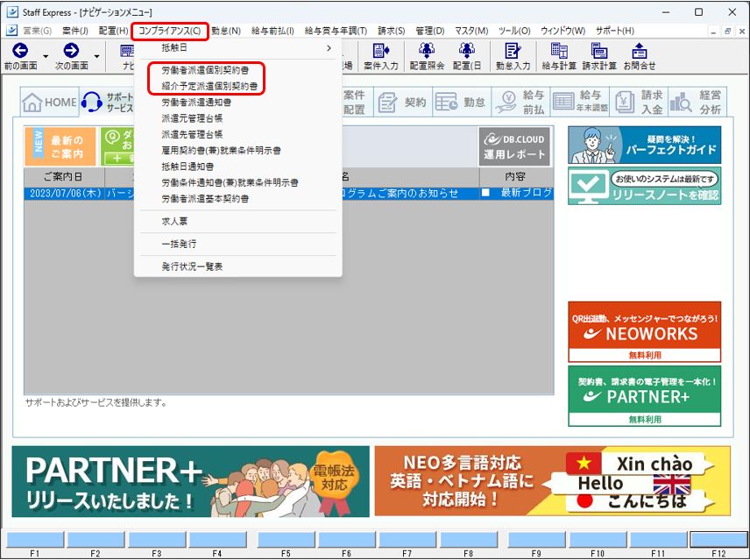Expand the 抵触日 submenu arrow

click(x=329, y=48)
